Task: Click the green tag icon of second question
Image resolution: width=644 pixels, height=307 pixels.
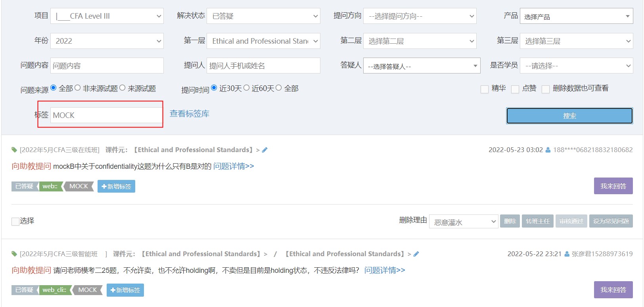Action: (x=14, y=254)
